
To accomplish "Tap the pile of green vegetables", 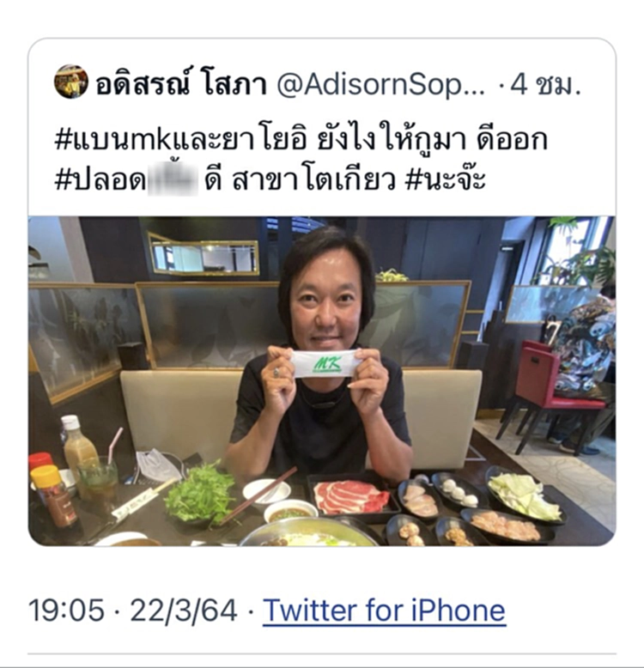I will [200, 495].
